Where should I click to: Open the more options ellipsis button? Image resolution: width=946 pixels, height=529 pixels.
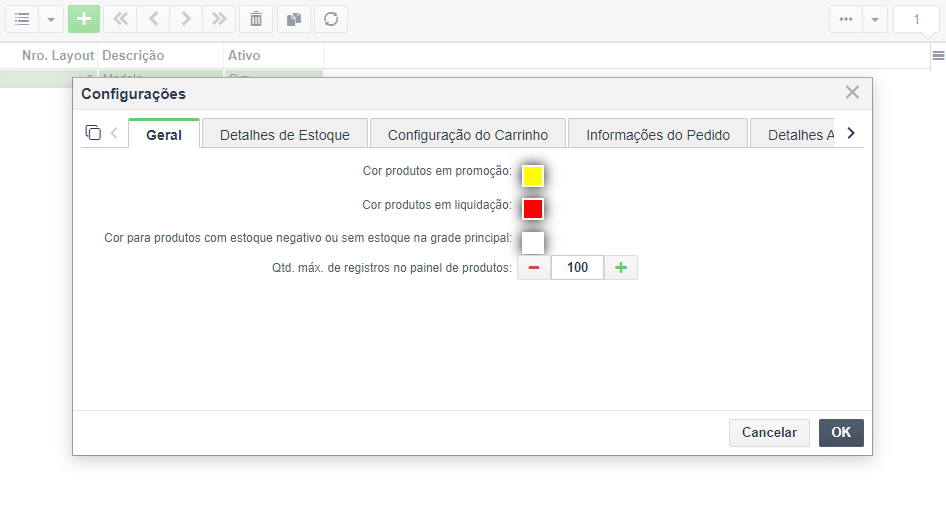point(846,19)
